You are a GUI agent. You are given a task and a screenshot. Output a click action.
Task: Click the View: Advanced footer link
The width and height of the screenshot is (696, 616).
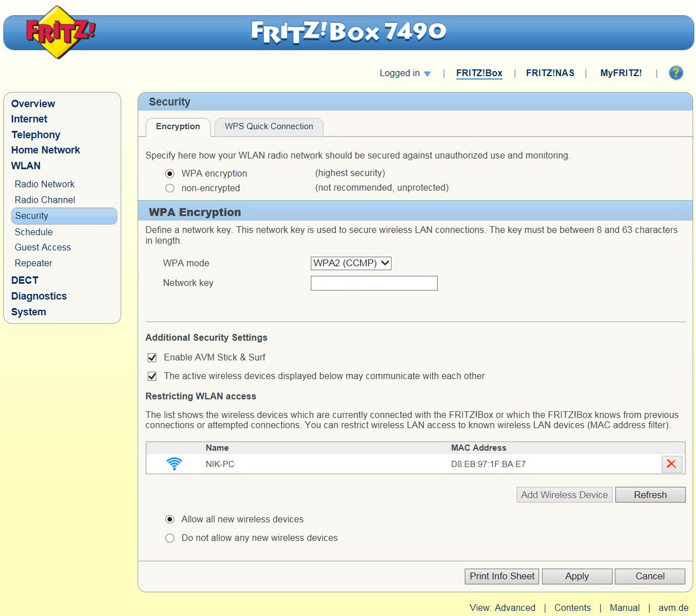click(503, 608)
